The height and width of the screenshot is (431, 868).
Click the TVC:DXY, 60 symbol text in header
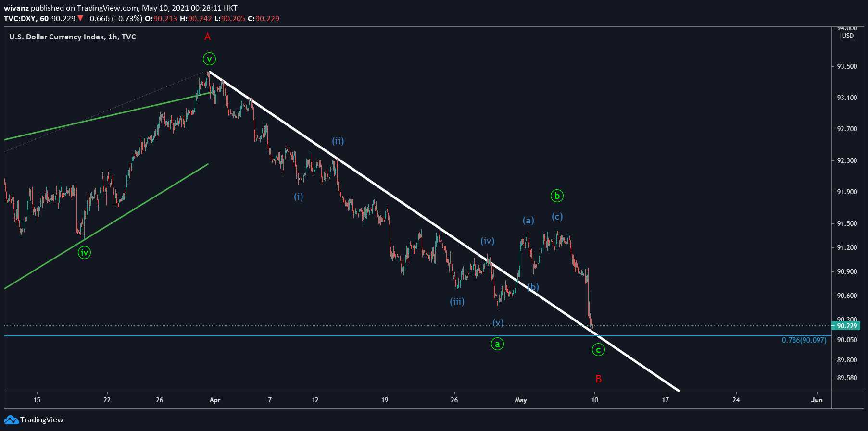pos(26,19)
